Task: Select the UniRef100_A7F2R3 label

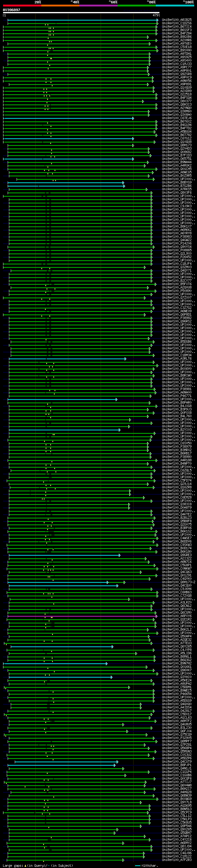Action: tap(176, 860)
